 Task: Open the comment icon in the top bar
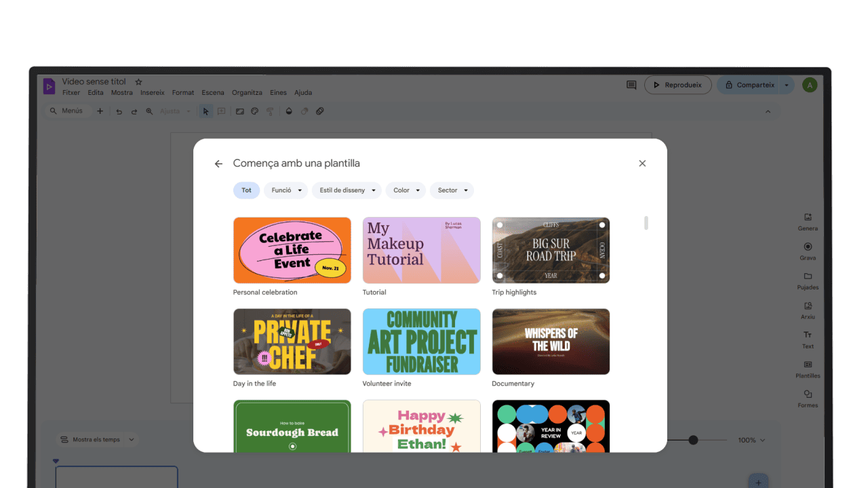[630, 84]
